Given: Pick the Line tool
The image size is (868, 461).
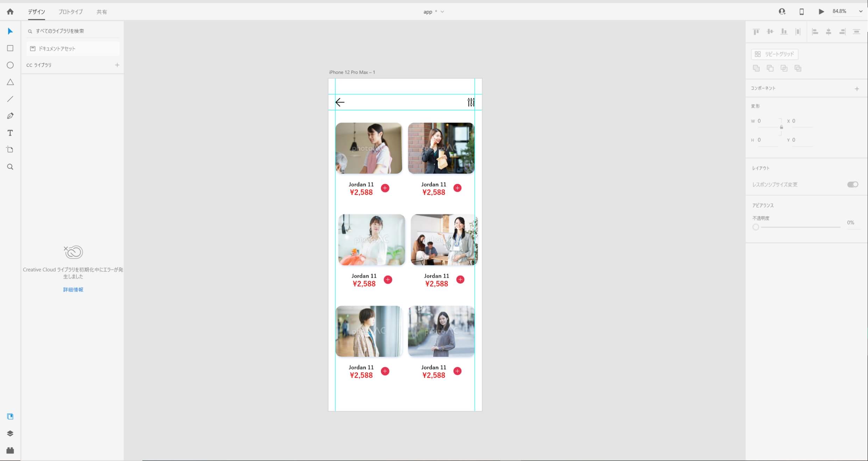Looking at the screenshot, I should click(x=10, y=99).
